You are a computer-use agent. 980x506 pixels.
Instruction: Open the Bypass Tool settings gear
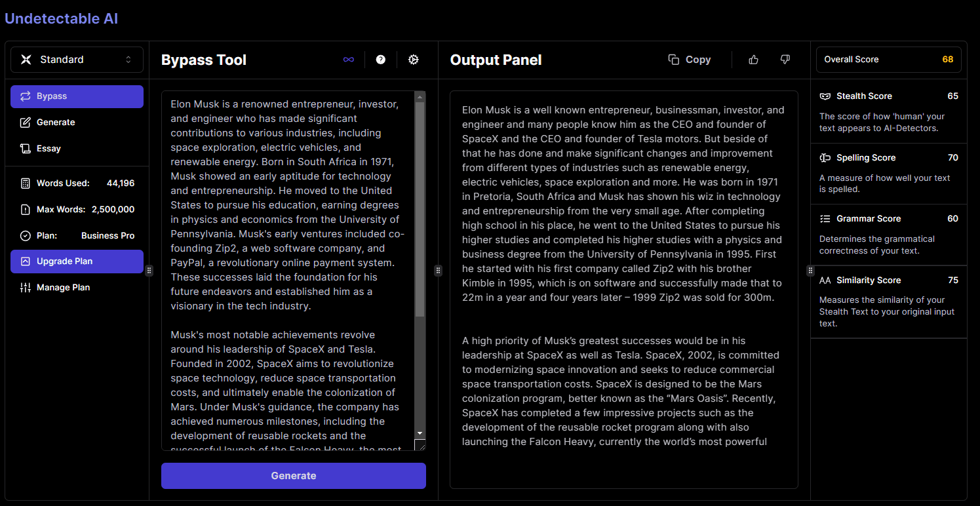(x=414, y=60)
